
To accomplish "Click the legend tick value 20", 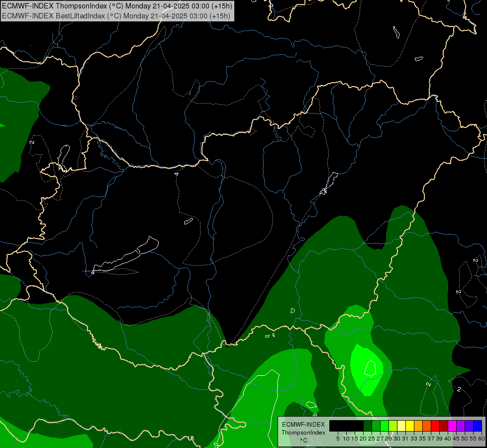I will (x=363, y=439).
